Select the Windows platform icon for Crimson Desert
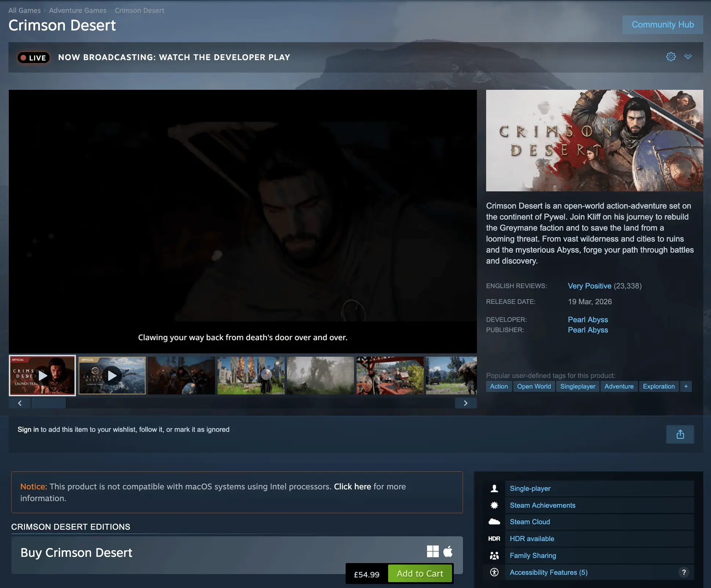This screenshot has height=588, width=711. pyautogui.click(x=433, y=551)
